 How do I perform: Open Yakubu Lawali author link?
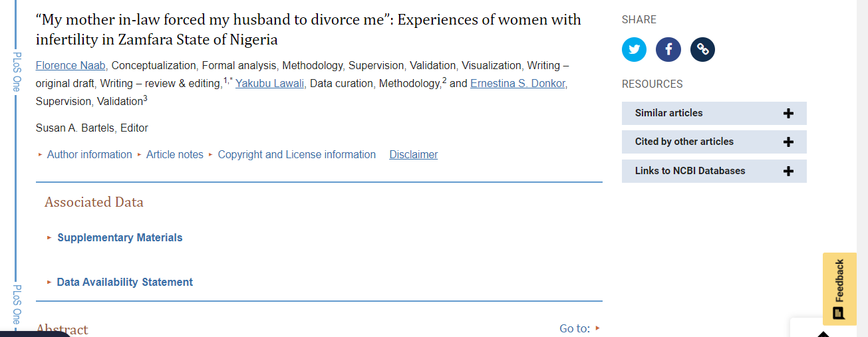coord(269,84)
